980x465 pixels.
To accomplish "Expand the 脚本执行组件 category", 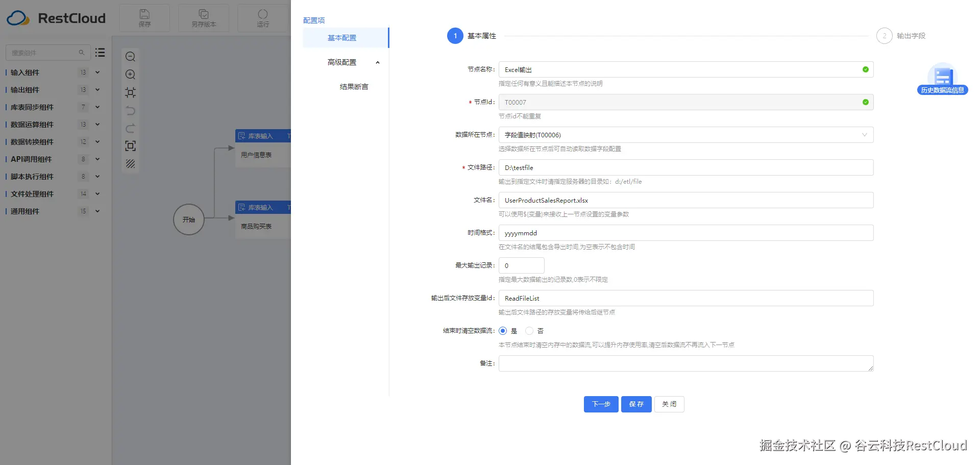I will 97,177.
